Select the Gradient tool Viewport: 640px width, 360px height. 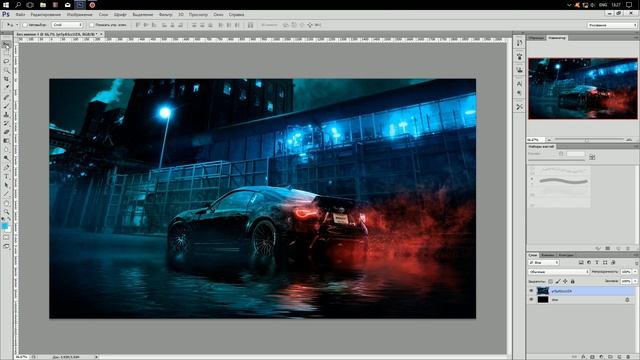(6, 141)
